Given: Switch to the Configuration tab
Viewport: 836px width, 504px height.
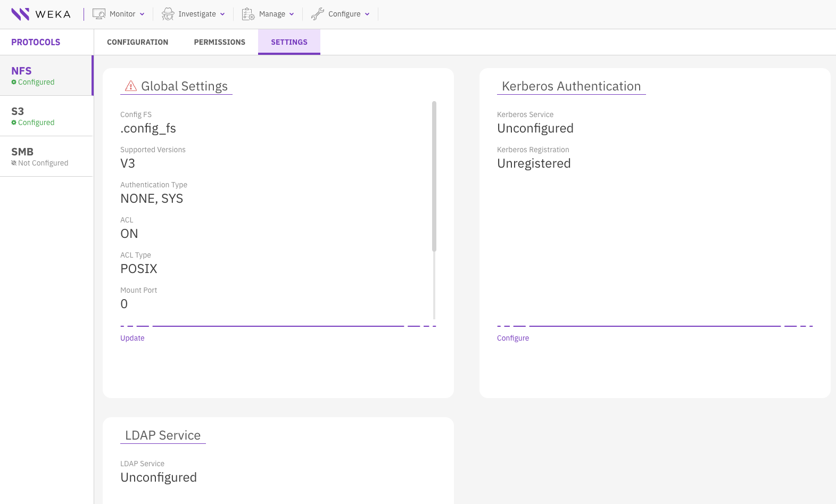Looking at the screenshot, I should pyautogui.click(x=137, y=42).
